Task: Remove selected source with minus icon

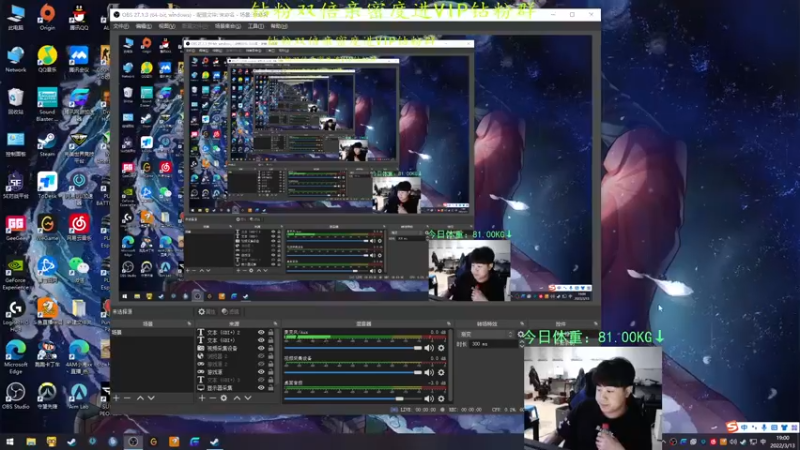Action: 213,398
